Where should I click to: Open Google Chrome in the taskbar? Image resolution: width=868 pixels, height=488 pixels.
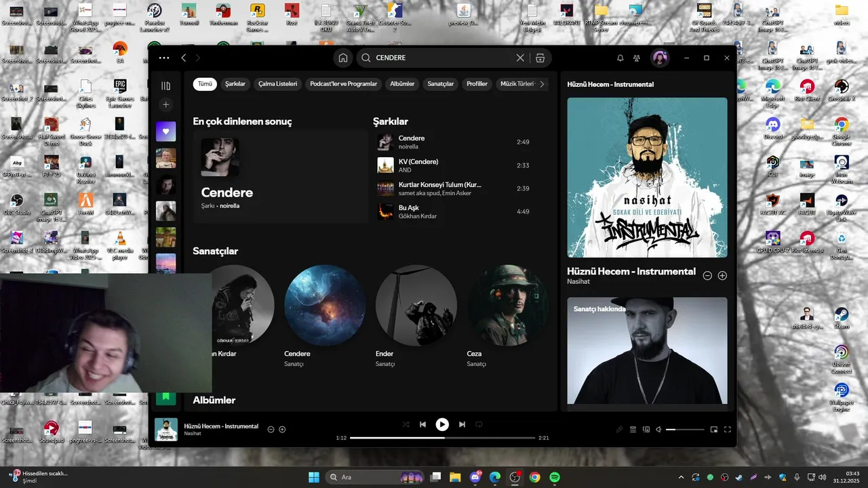(x=535, y=477)
